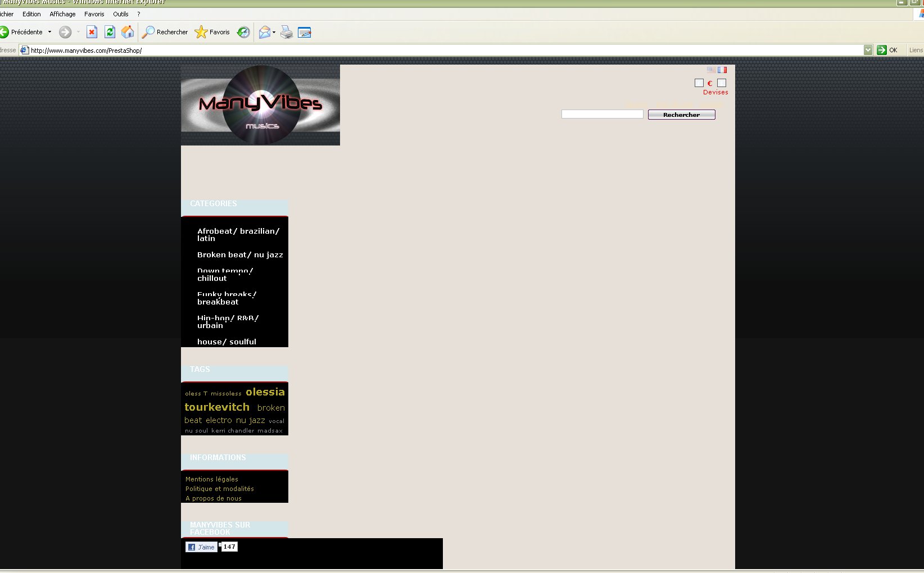Click the Stop loading icon in toolbar
This screenshot has width=924, height=573.
click(92, 33)
